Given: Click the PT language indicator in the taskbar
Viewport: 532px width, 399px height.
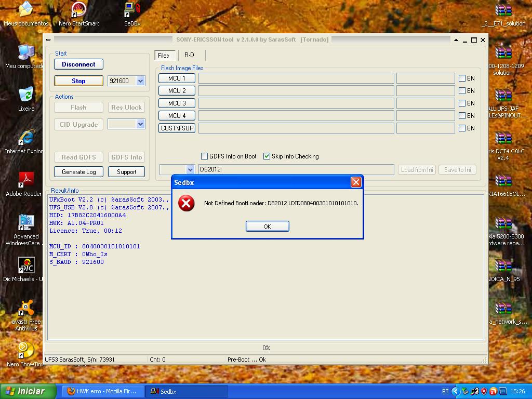Looking at the screenshot, I should pyautogui.click(x=445, y=391).
